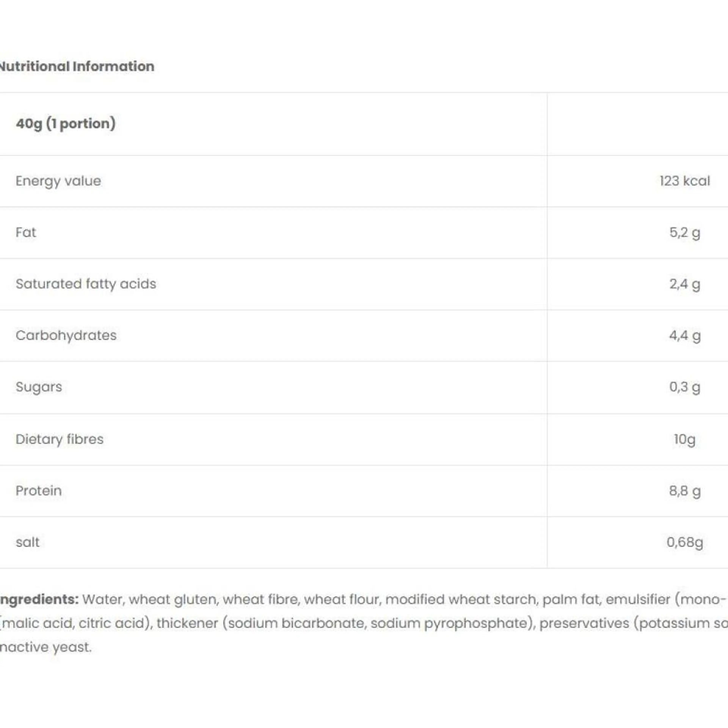Viewport: 728px width, 728px height.
Task: Select the salt row label
Action: click(27, 542)
